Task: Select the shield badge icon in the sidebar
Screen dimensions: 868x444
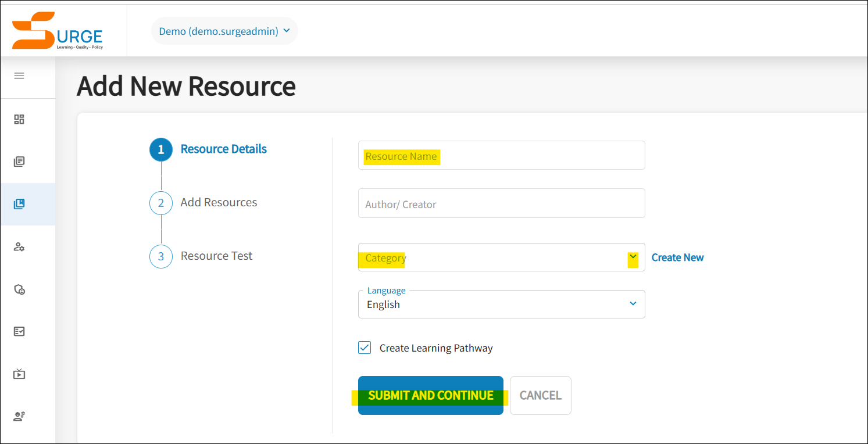Action: [19, 289]
